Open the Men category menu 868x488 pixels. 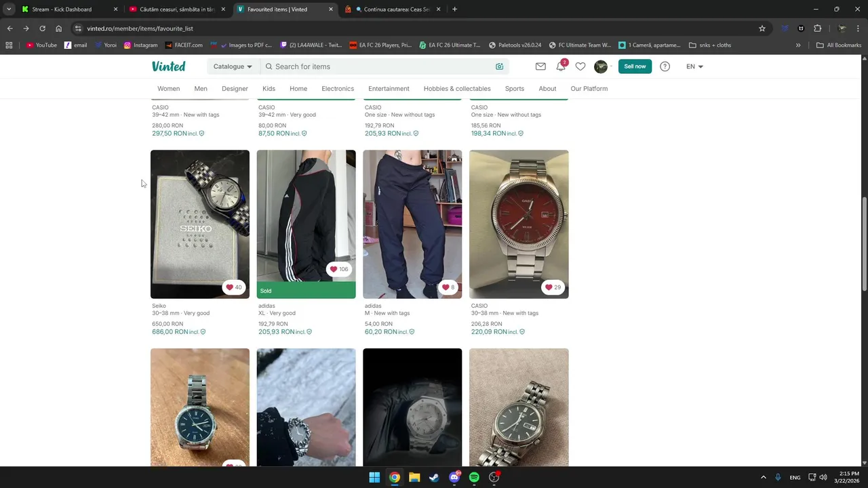201,89
